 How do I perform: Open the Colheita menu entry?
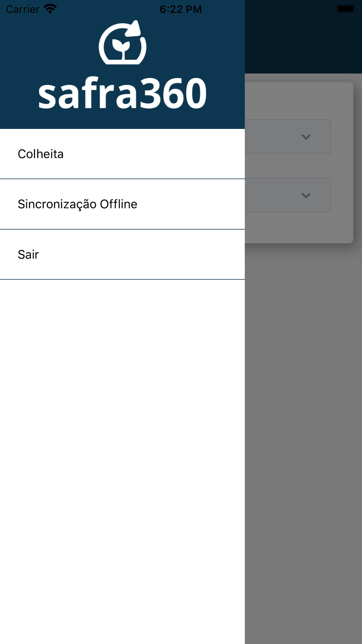[x=122, y=154]
